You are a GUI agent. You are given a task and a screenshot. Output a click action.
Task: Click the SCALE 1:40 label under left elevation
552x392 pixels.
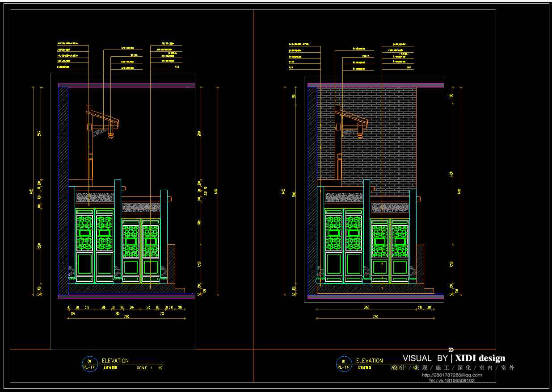pyautogui.click(x=149, y=368)
